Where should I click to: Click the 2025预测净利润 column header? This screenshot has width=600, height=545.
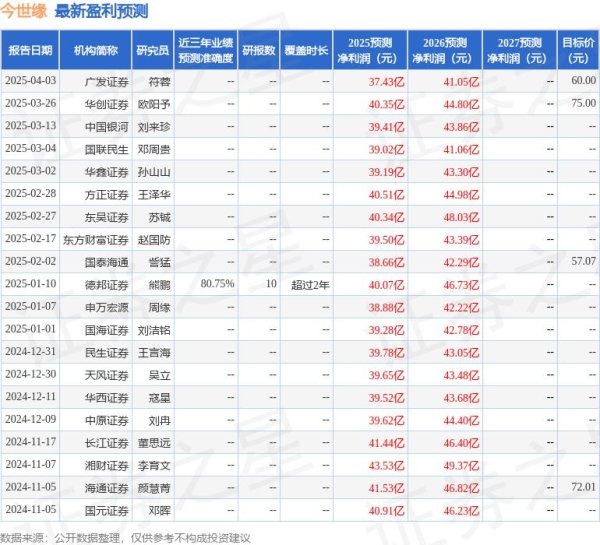click(x=370, y=50)
